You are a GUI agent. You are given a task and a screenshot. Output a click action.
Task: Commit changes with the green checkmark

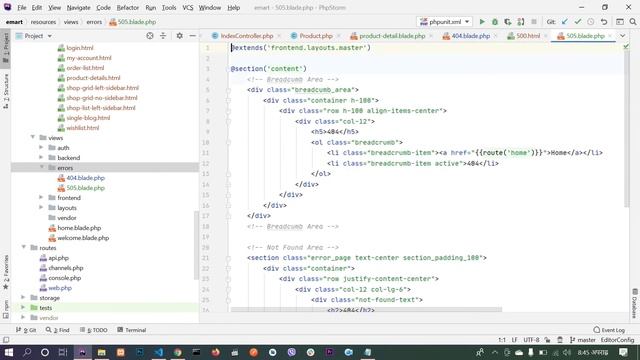(x=578, y=22)
